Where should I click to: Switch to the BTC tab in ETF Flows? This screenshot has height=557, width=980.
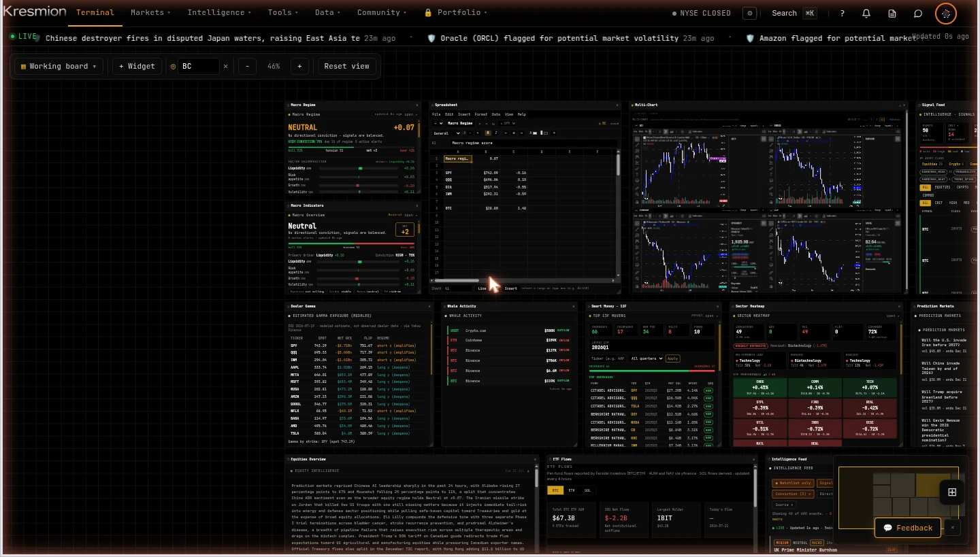(x=555, y=490)
